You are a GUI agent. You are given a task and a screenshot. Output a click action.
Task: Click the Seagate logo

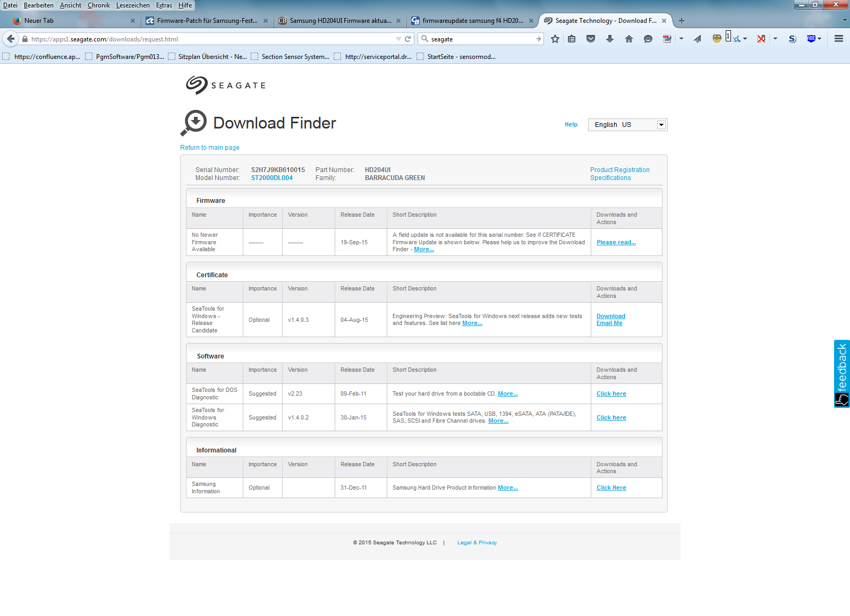pos(226,85)
